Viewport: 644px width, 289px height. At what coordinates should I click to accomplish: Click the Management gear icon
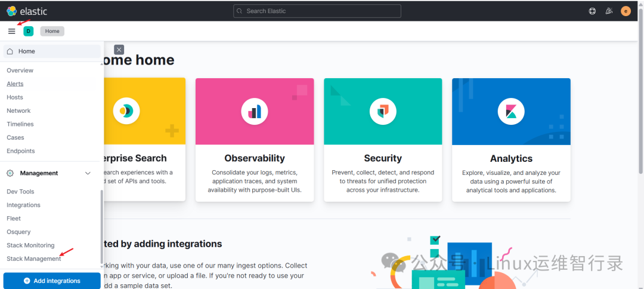[x=10, y=173]
